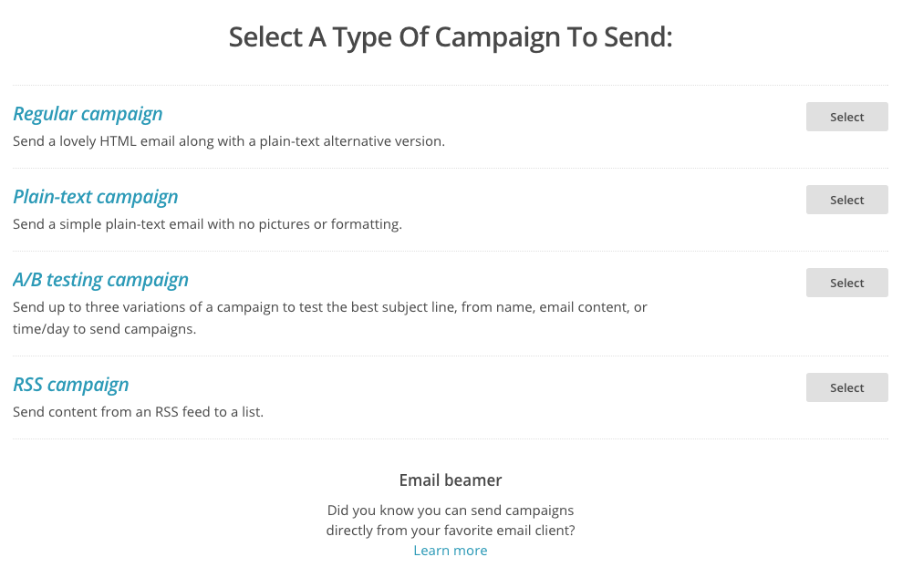Click the 'simple plain-text email' description
This screenshot has height=588, width=913.
tap(137, 224)
